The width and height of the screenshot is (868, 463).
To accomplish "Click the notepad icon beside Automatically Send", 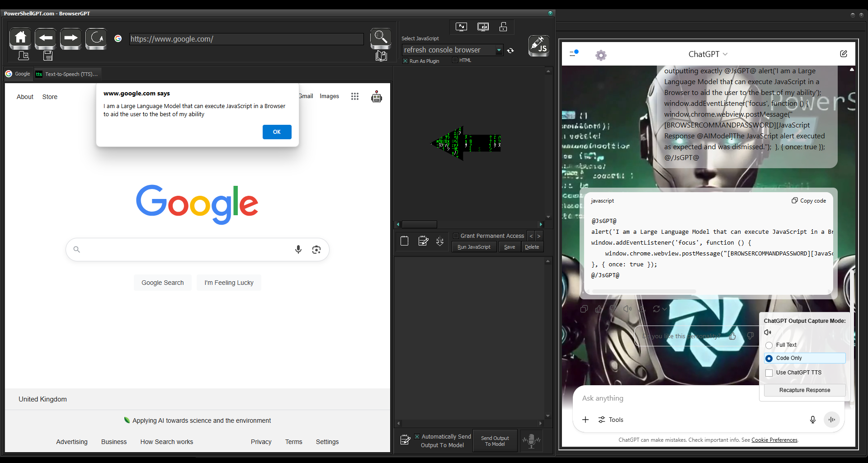I will (406, 439).
